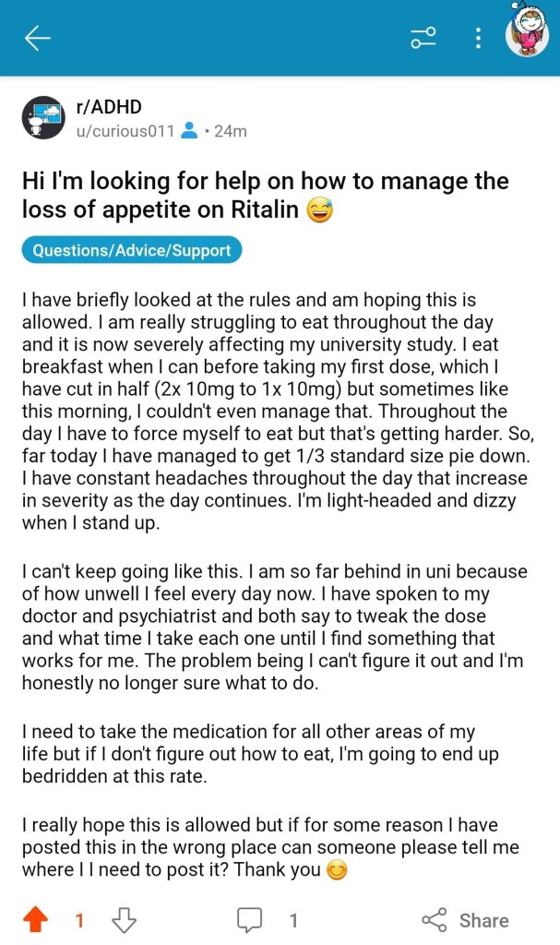Screen dimensions: 560x945
Task: Tap the smiling emoji after Thank you
Action: 338,870
